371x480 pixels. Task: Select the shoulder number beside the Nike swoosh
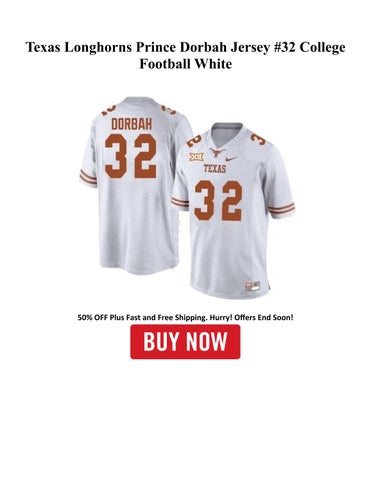pyautogui.click(x=257, y=139)
